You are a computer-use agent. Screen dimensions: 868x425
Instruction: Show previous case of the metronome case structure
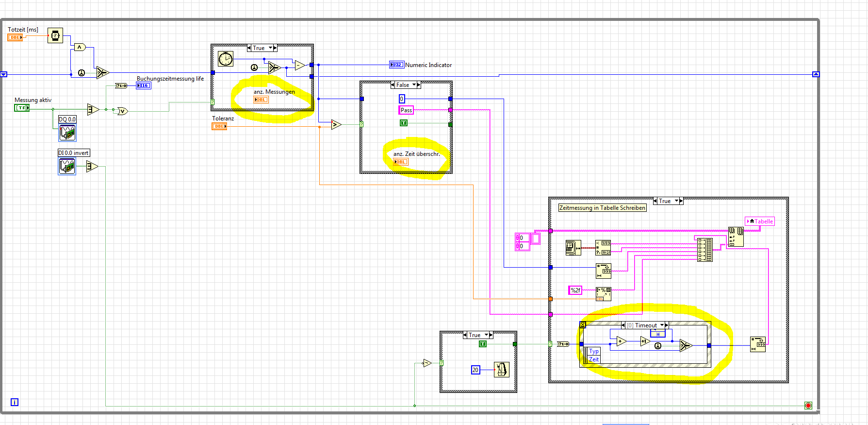click(465, 335)
